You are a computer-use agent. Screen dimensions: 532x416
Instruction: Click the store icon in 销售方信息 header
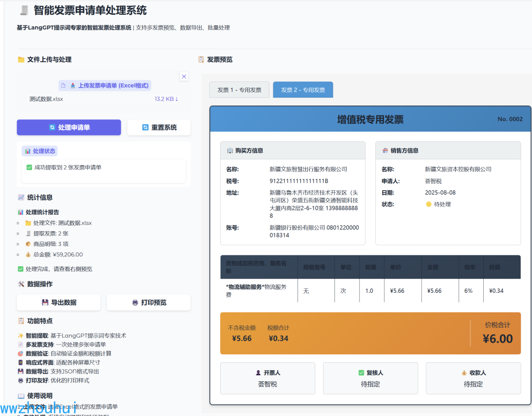[385, 151]
